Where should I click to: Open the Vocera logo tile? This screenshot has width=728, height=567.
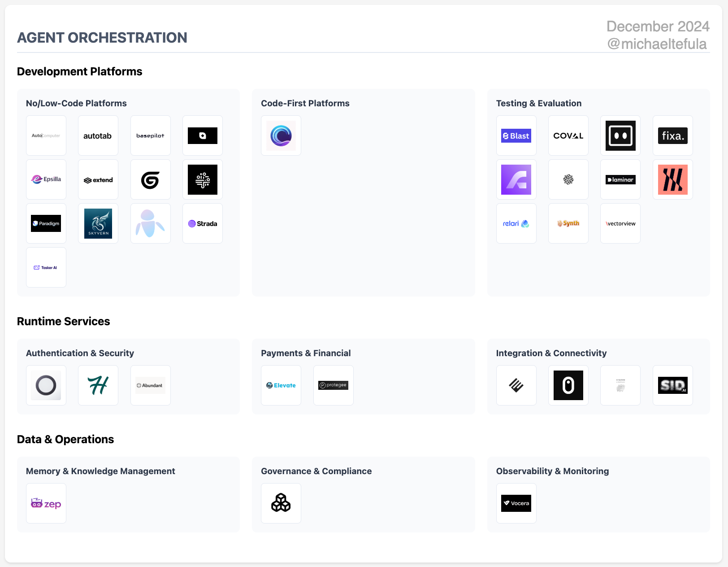coord(516,503)
